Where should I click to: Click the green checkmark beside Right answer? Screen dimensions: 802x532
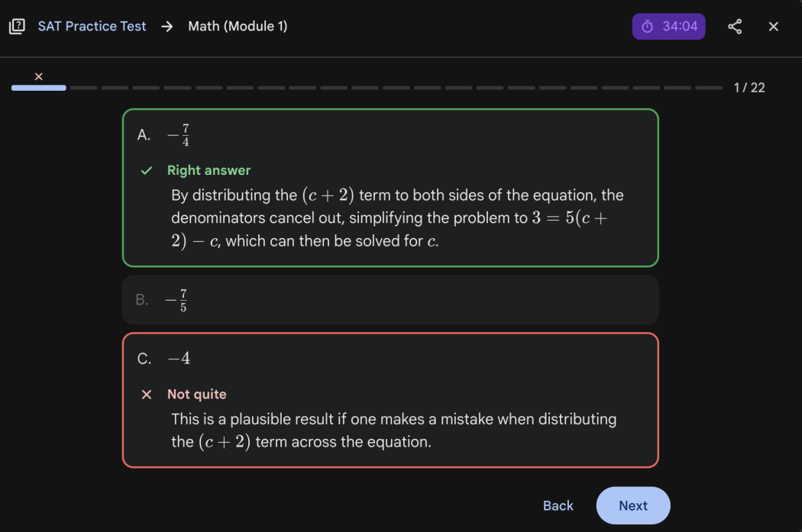146,170
